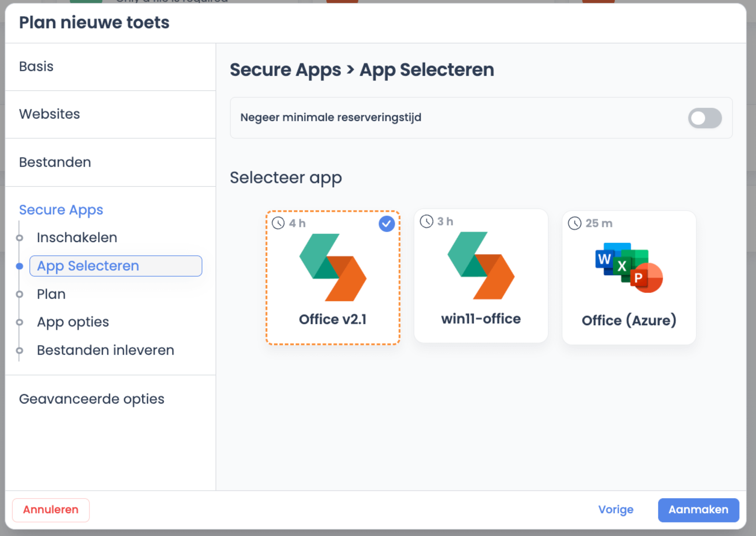Go to Bestanden inleveren step
This screenshot has width=756, height=536.
pyautogui.click(x=106, y=350)
